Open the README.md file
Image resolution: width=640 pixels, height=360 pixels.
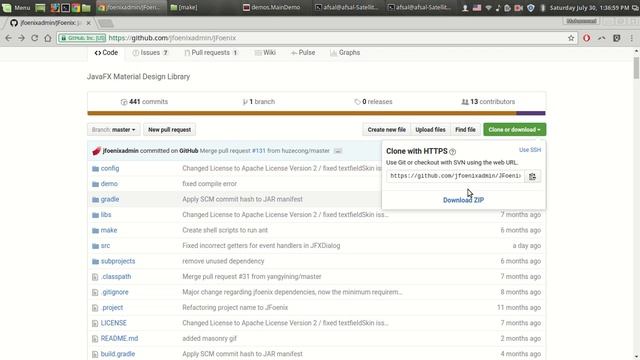[119, 339]
